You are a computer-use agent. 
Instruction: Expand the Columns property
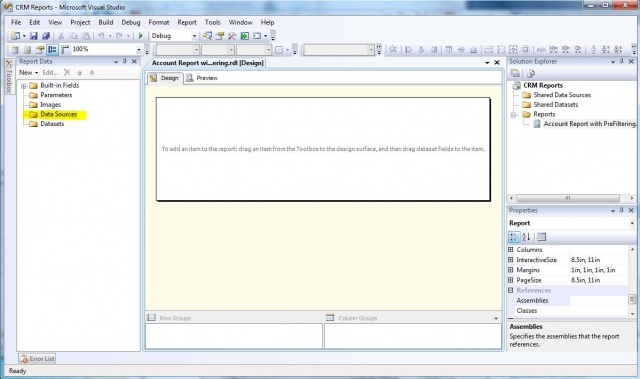click(x=510, y=249)
